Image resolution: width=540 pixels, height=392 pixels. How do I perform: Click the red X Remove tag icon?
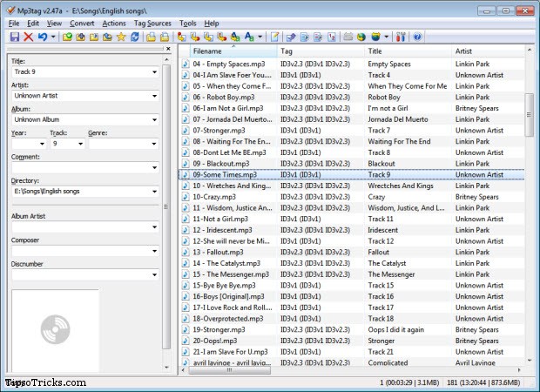click(x=28, y=37)
